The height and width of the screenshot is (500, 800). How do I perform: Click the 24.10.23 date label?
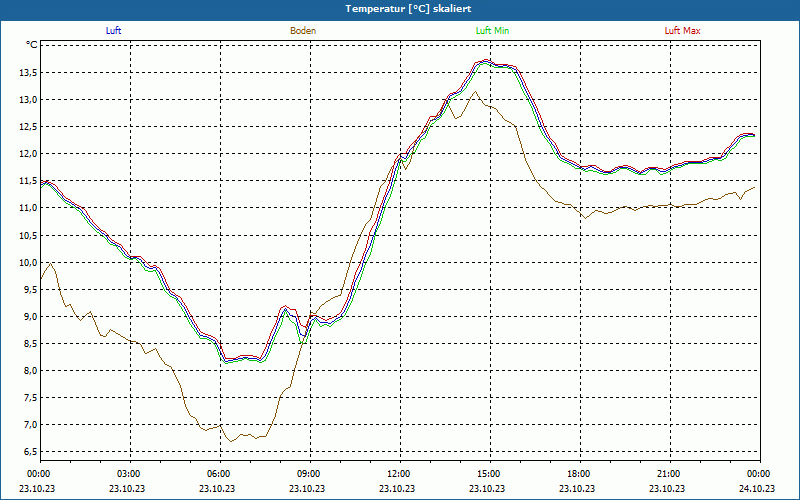(x=757, y=488)
